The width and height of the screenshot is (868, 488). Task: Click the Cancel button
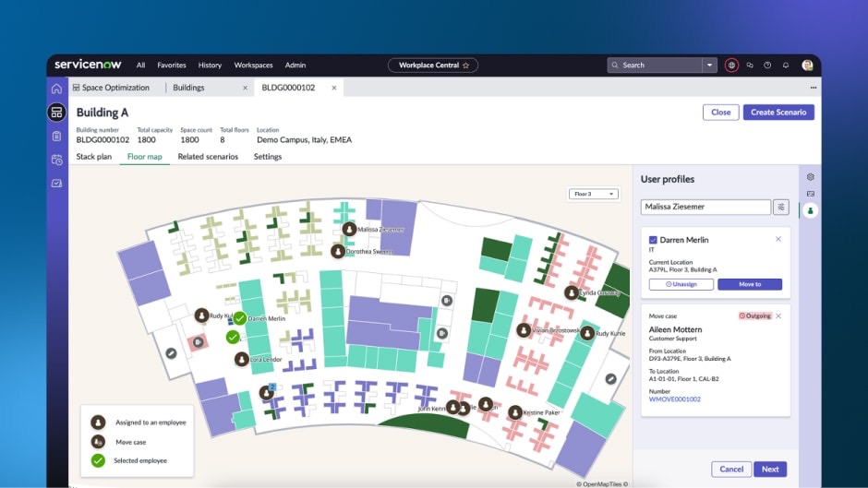[731, 470]
